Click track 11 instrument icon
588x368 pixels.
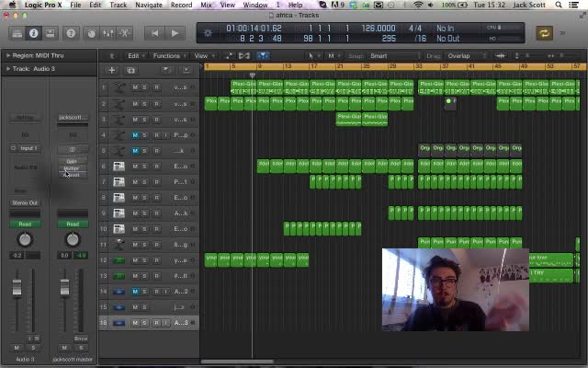tap(119, 245)
